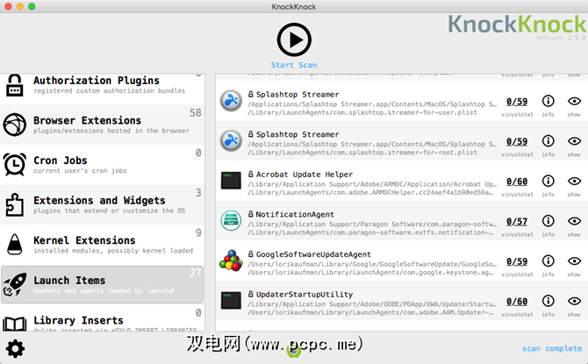Click the Extensions and Widgets puzzle icon
The image size is (588, 364).
click(15, 204)
